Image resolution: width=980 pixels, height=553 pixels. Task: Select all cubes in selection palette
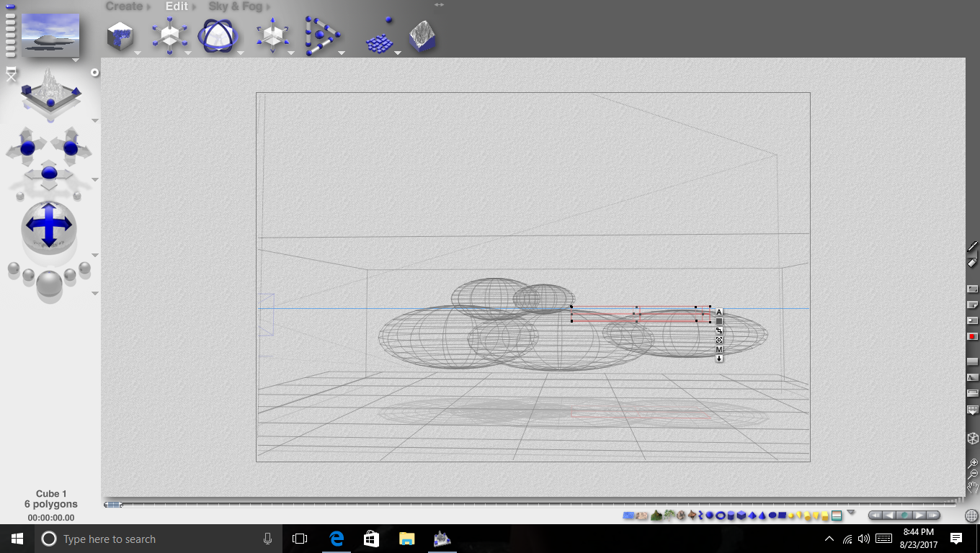741,516
